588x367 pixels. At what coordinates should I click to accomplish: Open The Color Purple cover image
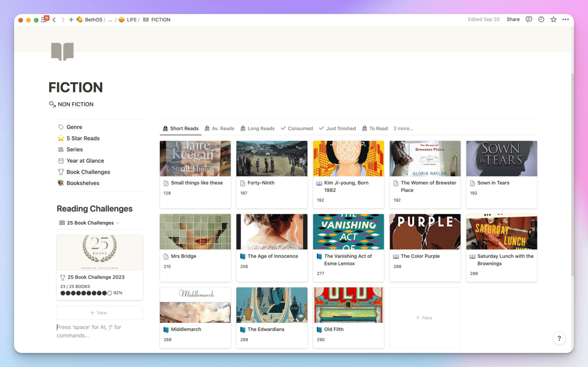425,232
